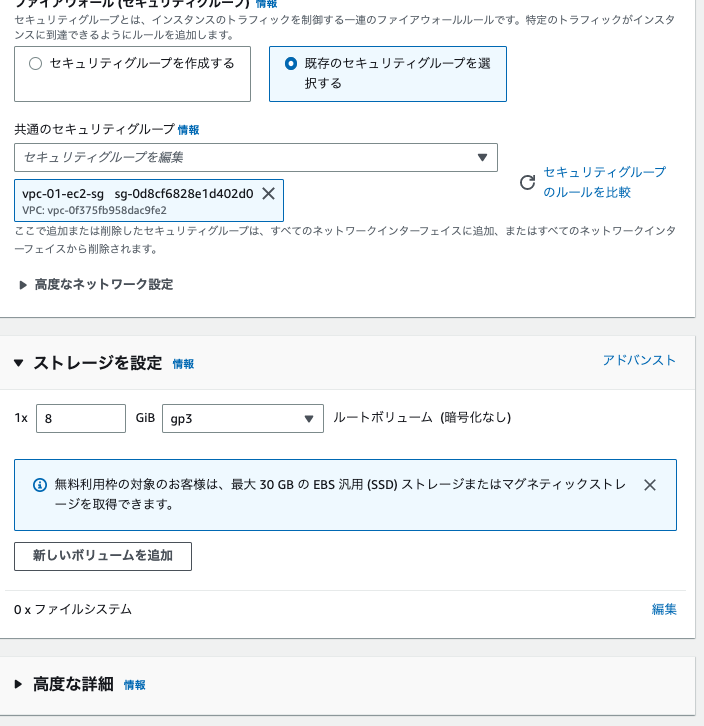The width and height of the screenshot is (704, 726).
Task: Click the VPC: vpc-0f375fb958dac9fe2 text
Action: 94,210
